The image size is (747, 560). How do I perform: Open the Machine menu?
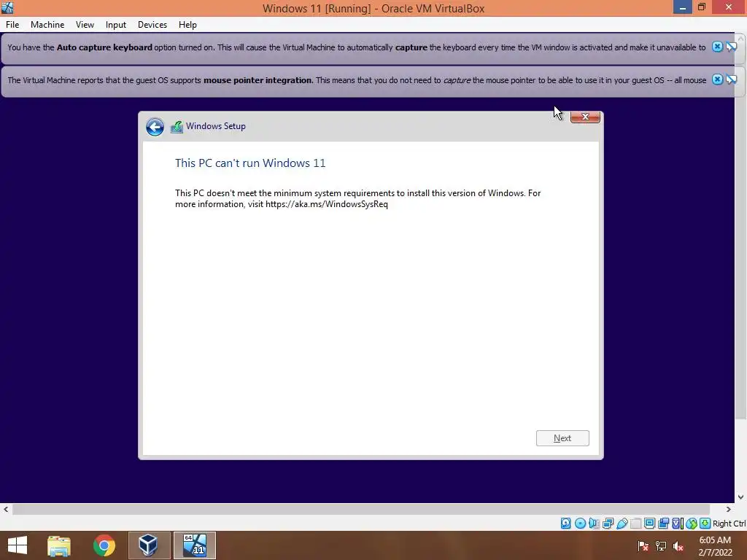click(x=47, y=25)
